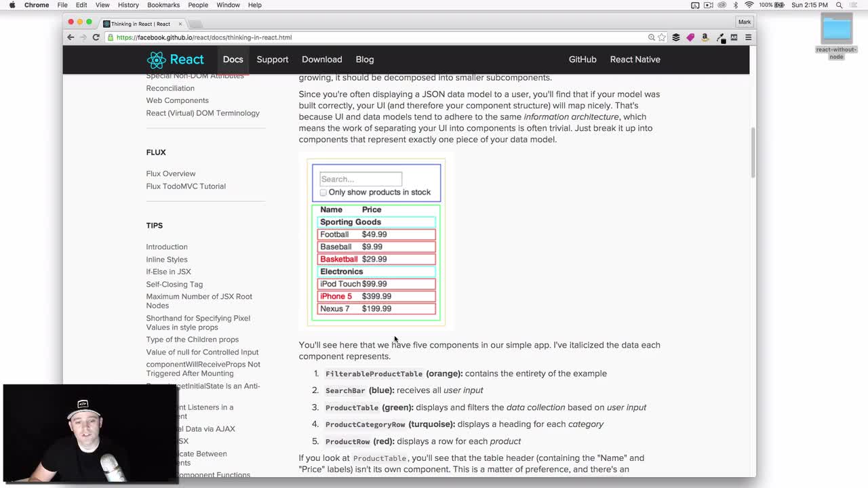This screenshot has width=868, height=488.
Task: Open the Buffer stacked-layers extension
Action: pyautogui.click(x=676, y=37)
